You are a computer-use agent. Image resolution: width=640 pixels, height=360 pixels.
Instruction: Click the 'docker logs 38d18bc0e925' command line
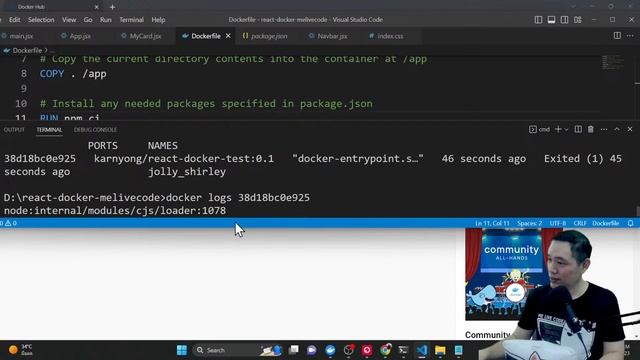[x=238, y=198]
